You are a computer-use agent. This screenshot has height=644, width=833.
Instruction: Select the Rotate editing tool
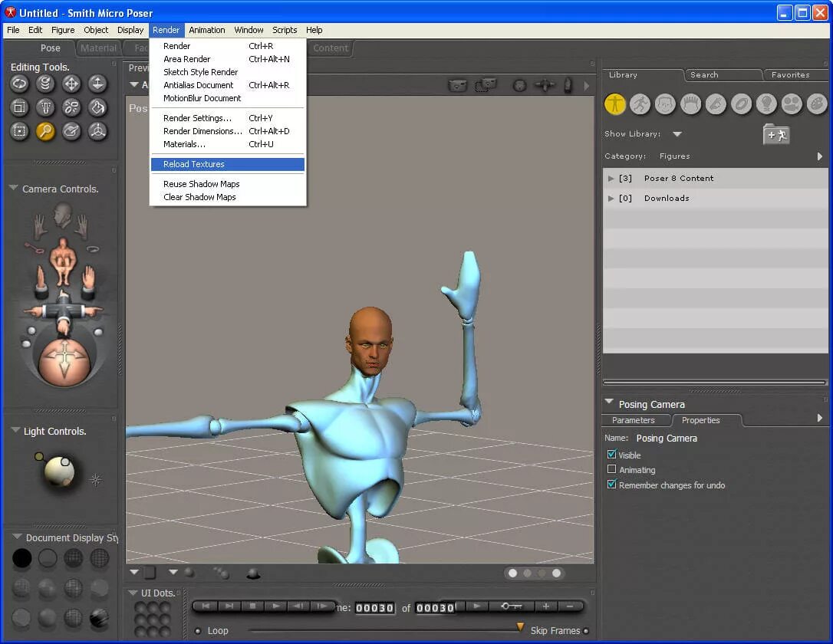click(19, 84)
